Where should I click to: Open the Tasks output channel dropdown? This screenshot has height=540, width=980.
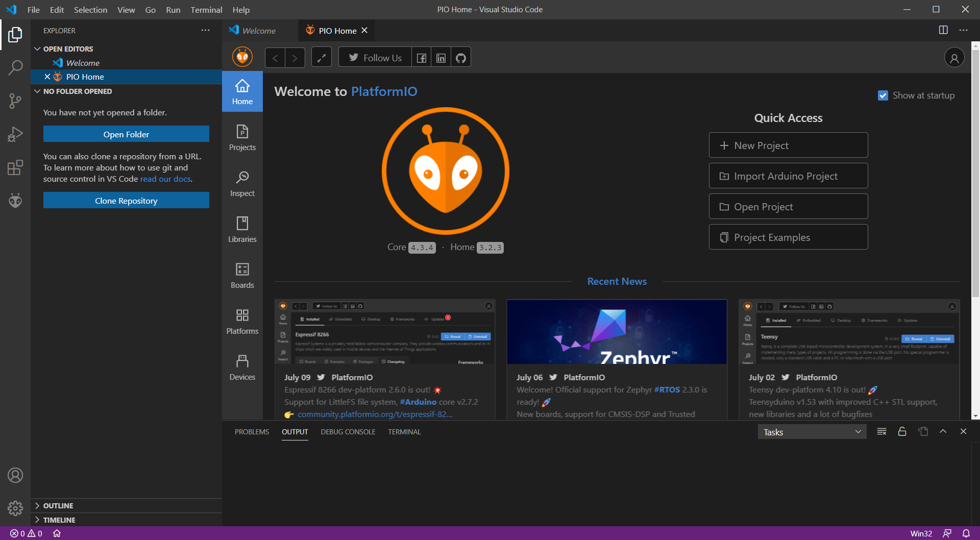point(812,432)
